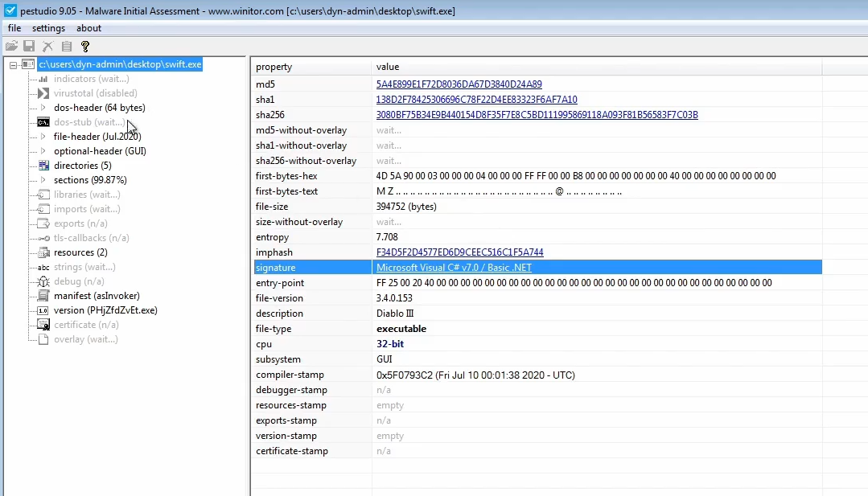The height and width of the screenshot is (496, 868).
Task: Select manifest (asInvoker) in tree
Action: 97,296
